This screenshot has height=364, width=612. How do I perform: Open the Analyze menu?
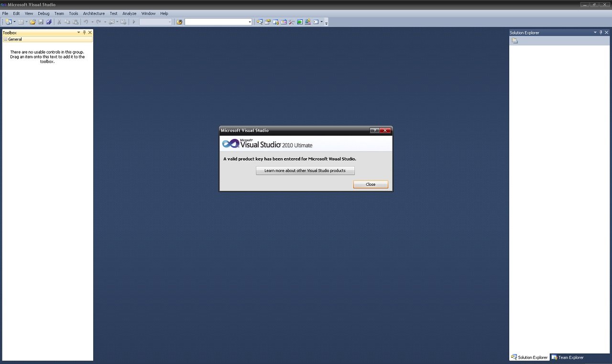click(129, 13)
